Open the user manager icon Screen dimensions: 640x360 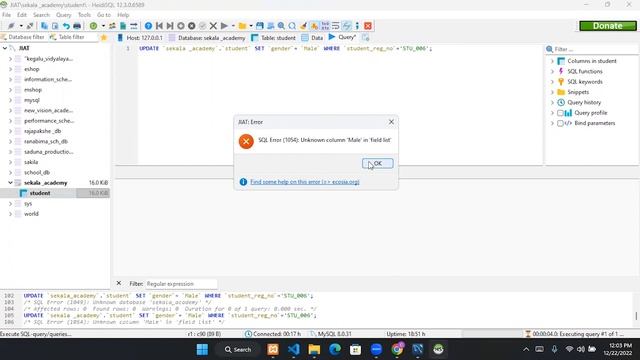(112, 26)
